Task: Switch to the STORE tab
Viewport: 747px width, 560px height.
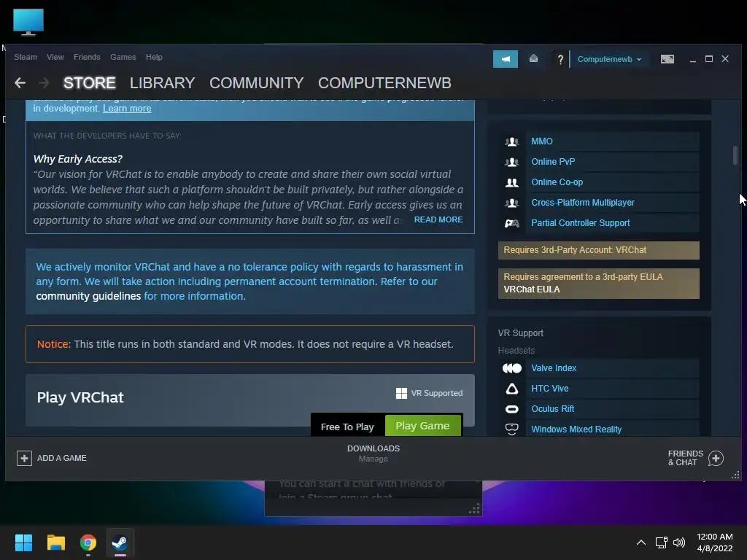Action: point(90,83)
